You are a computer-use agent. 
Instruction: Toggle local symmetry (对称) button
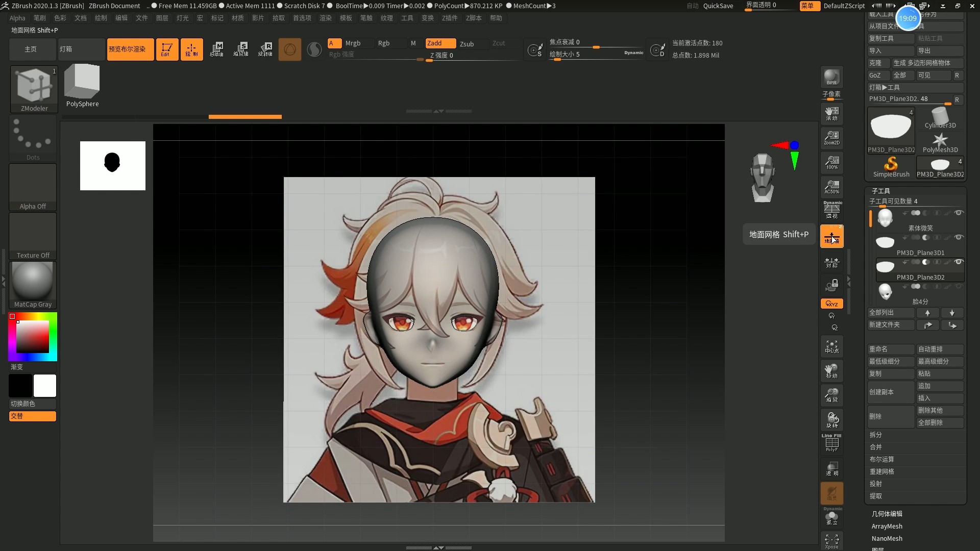(831, 262)
